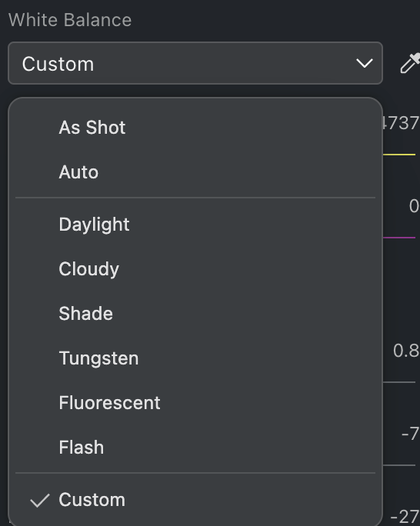
Task: Choose the Shade preset
Action: click(x=195, y=313)
